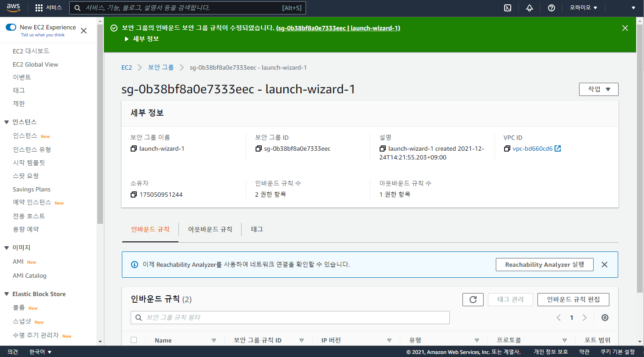This screenshot has width=644, height=357.
Task: Open the help question mark menu
Action: pyautogui.click(x=551, y=8)
